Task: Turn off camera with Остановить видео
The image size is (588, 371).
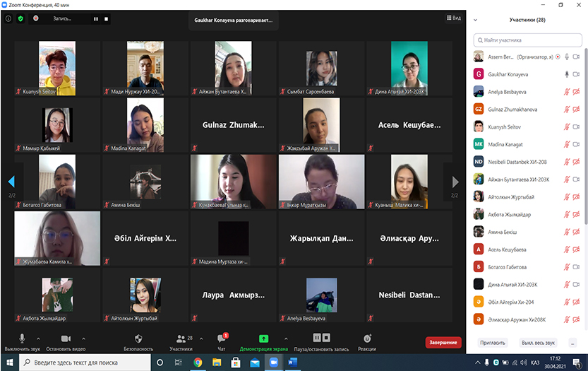Action: 66,339
